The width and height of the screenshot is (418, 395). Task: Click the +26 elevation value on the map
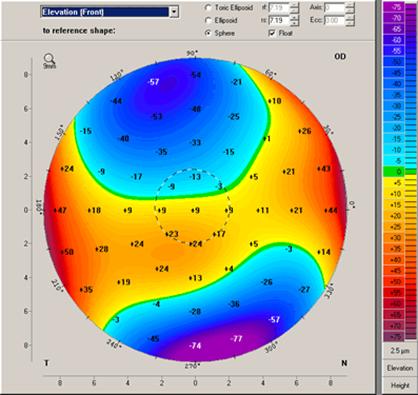point(304,131)
